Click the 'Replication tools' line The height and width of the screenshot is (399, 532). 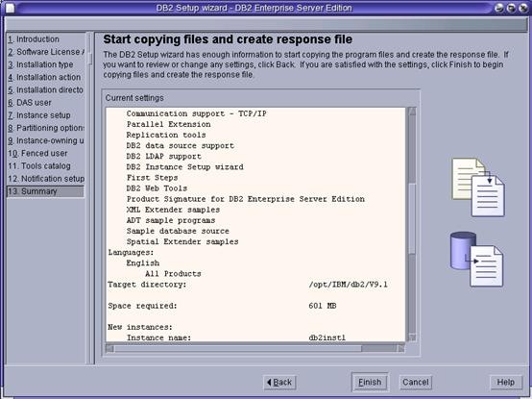(x=166, y=135)
